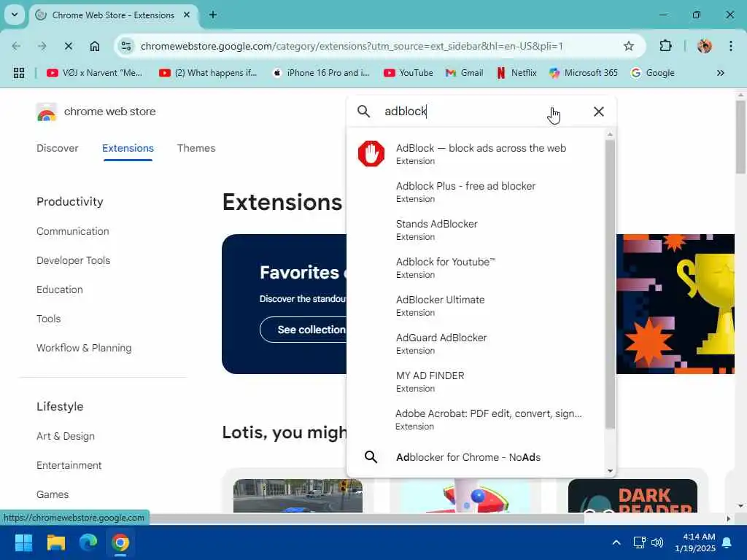Select Developer Tools category

(x=74, y=260)
